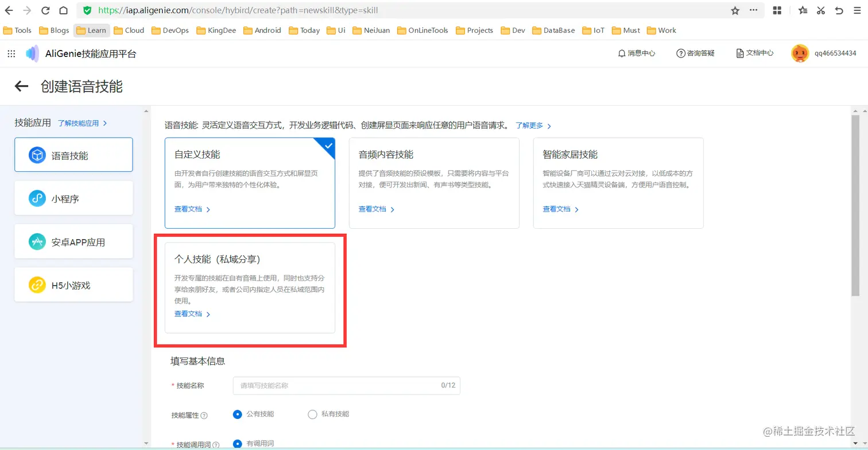Image resolution: width=868 pixels, height=450 pixels.
Task: Go back using the page back arrow
Action: tap(21, 86)
